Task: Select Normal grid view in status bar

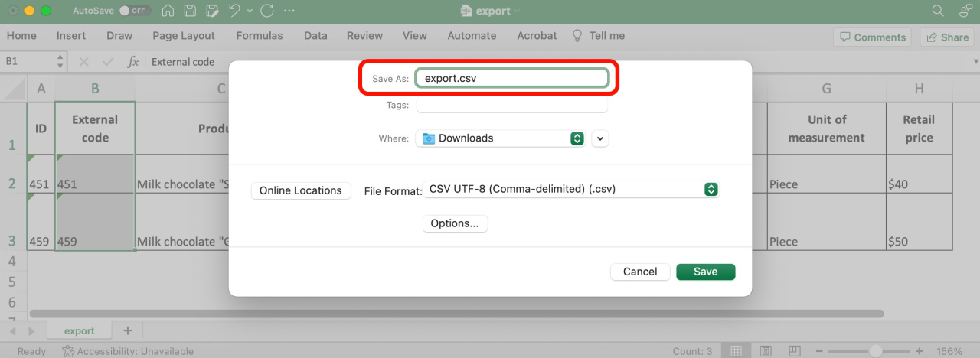Action: coord(735,351)
